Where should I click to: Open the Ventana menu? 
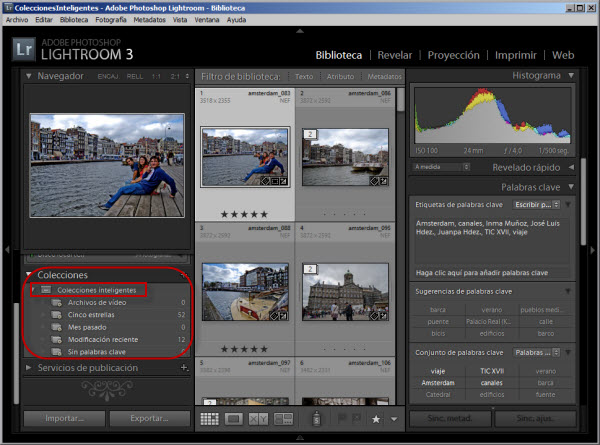click(207, 20)
